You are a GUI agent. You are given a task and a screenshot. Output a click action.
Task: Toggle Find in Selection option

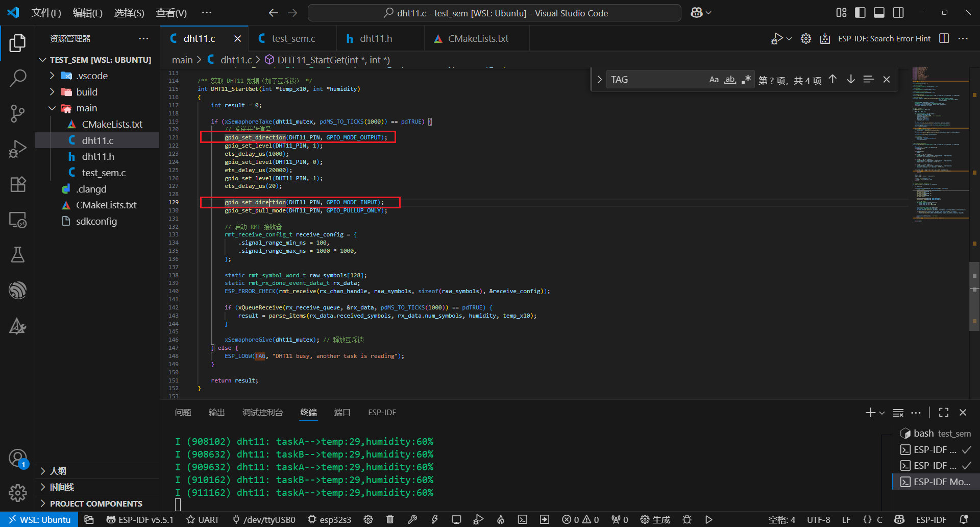tap(868, 80)
